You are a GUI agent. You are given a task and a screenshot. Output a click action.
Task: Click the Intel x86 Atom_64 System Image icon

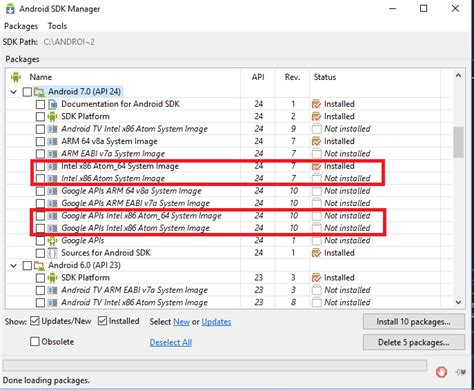[x=53, y=166]
